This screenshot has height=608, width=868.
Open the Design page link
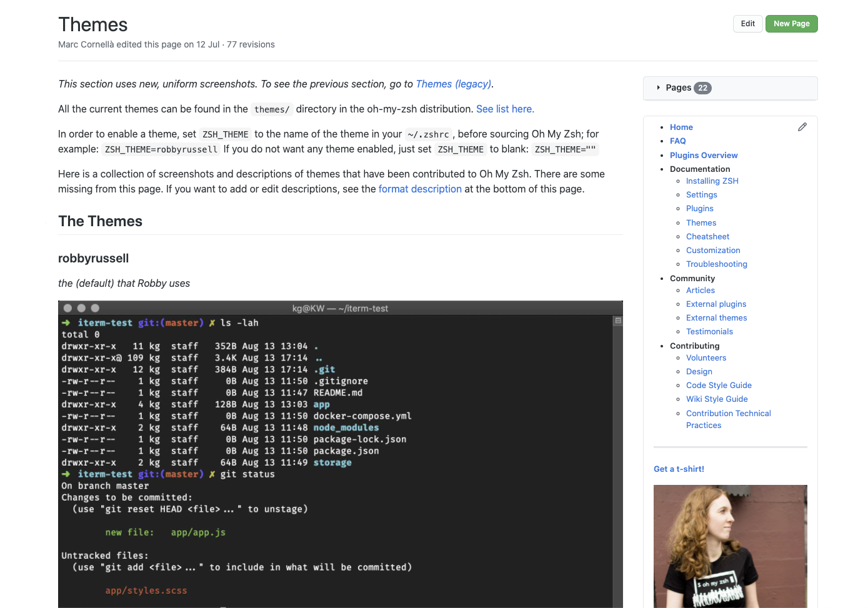[x=699, y=371]
